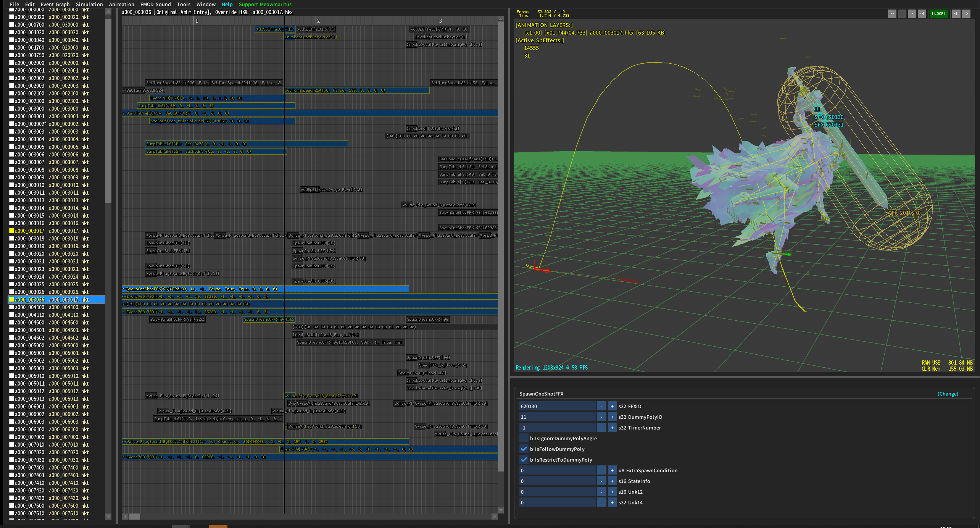Click the Change event type link
This screenshot has height=528, width=980.
(x=948, y=394)
